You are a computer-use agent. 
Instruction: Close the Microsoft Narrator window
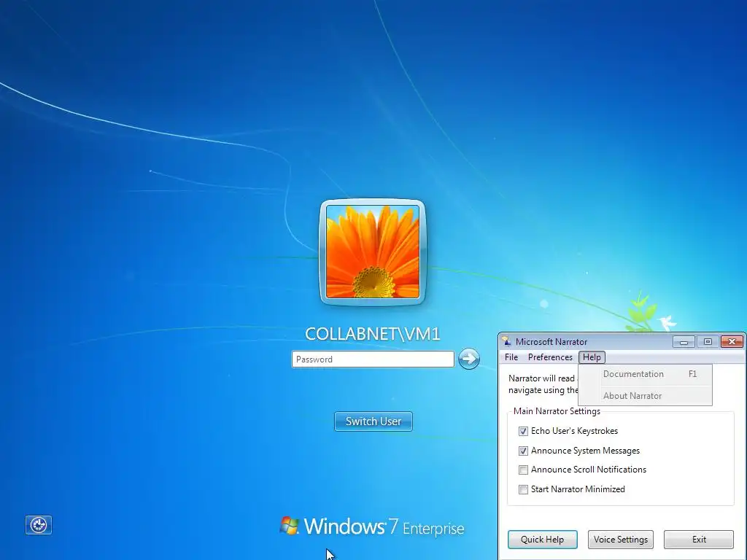732,342
